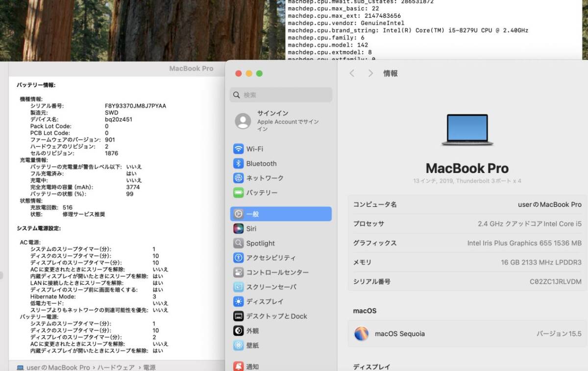Image resolution: width=588 pixels, height=371 pixels.
Task: Select the Bluetooth icon in sidebar
Action: 239,164
